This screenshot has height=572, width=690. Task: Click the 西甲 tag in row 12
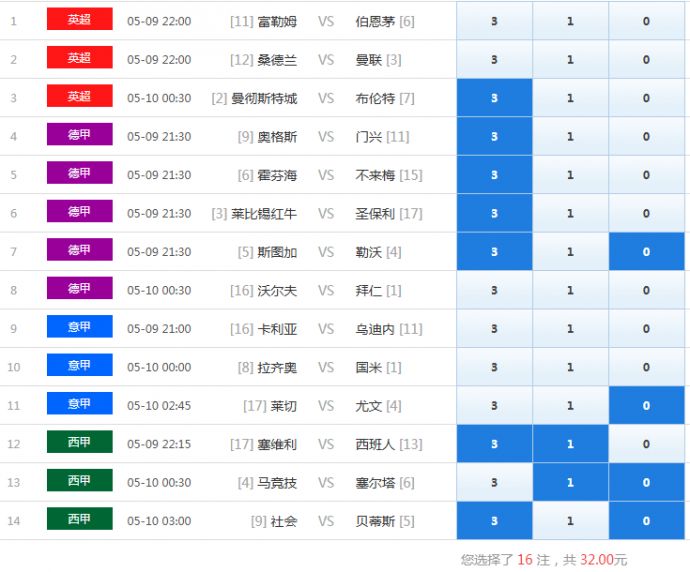[80, 442]
